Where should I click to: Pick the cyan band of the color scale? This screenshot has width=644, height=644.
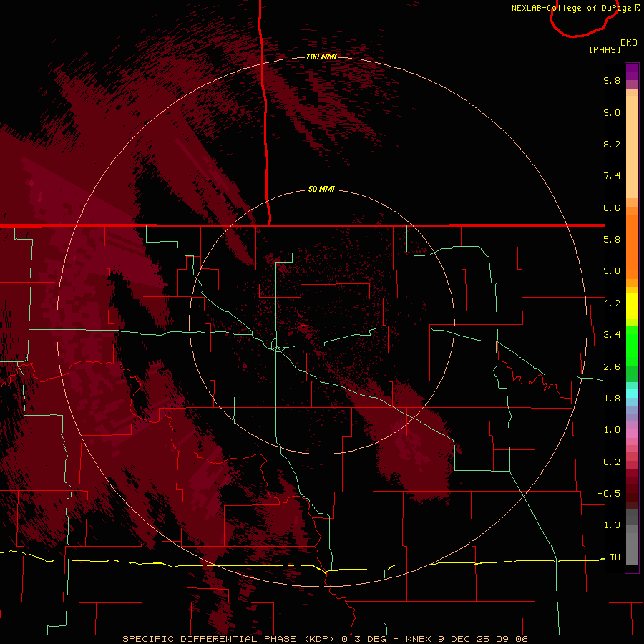[x=632, y=394]
